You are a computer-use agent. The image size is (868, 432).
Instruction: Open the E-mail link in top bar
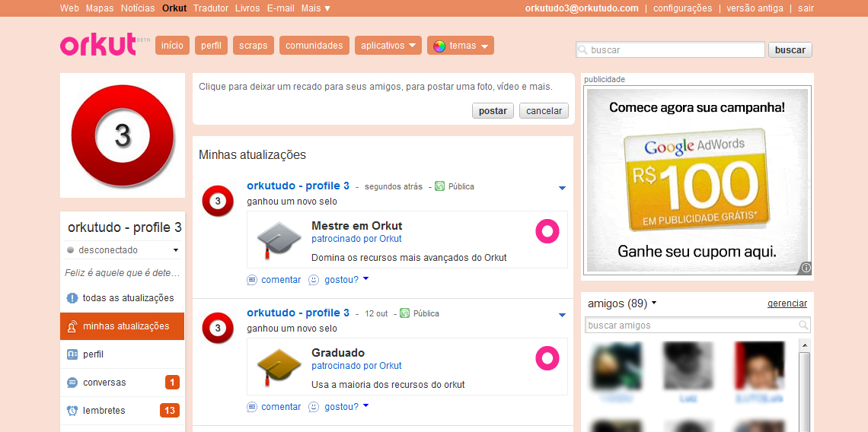click(x=281, y=8)
